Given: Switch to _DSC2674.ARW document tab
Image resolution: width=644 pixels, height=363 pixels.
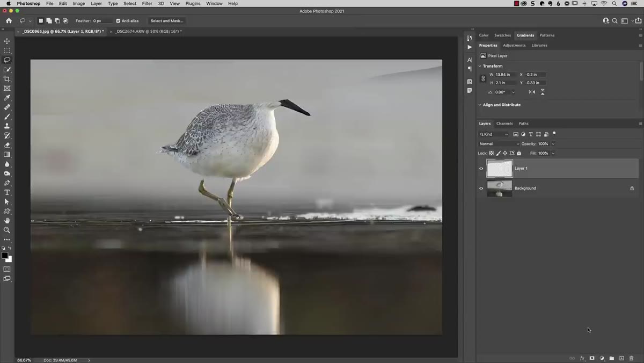Looking at the screenshot, I should 149,32.
